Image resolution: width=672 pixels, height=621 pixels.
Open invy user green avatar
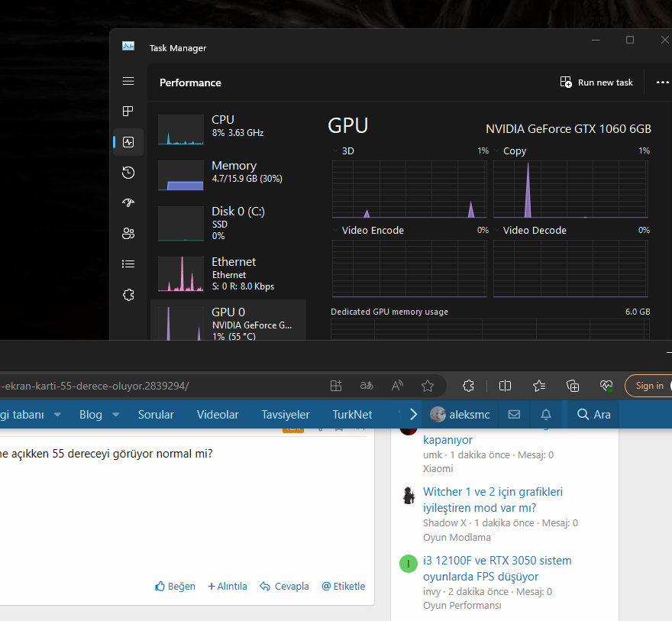(x=409, y=564)
